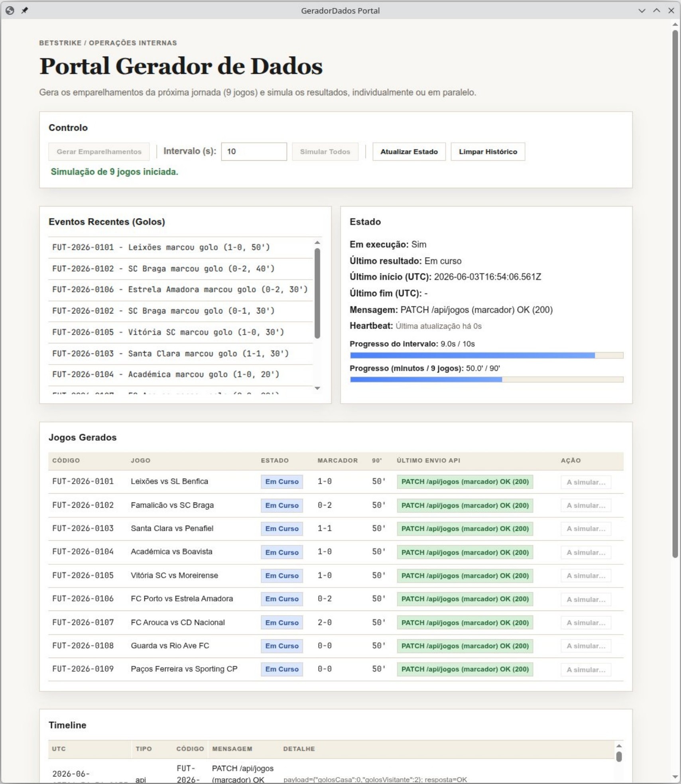Screen dimensions: 681x784
Task: Click the Progresso do intervalo progress bar
Action: (x=486, y=355)
